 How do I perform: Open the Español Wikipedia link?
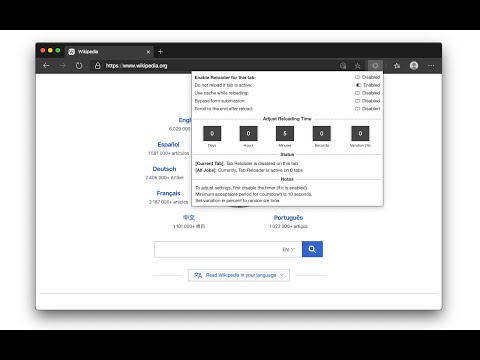[168, 144]
